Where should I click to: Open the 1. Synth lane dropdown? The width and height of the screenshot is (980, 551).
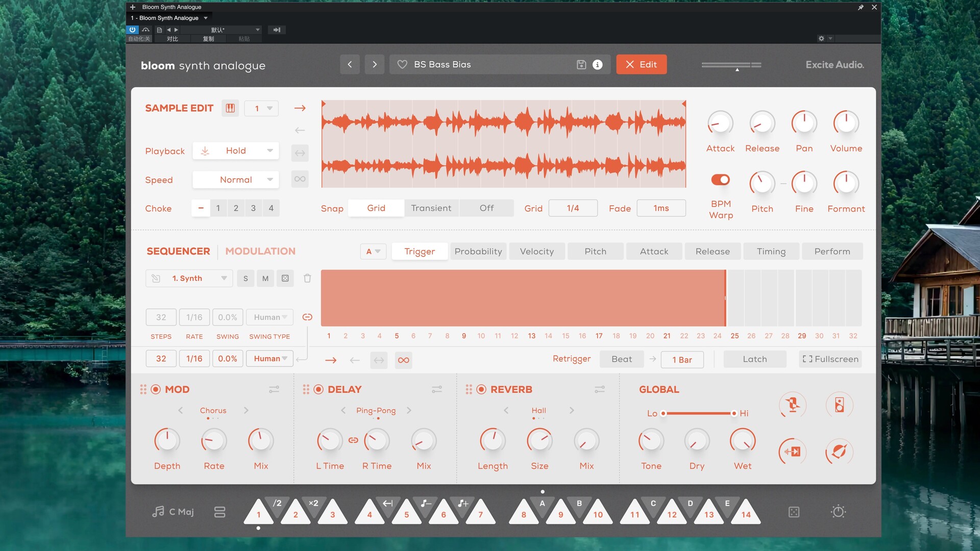click(x=189, y=278)
